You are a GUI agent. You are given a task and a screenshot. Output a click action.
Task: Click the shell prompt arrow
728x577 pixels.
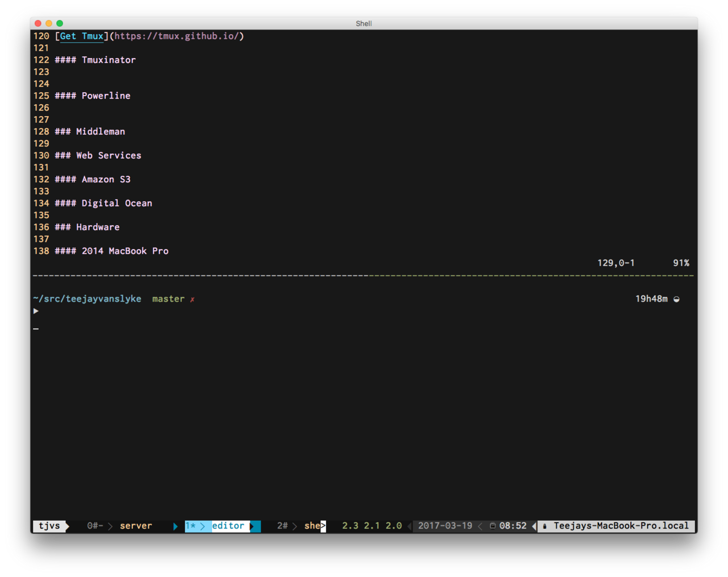(x=36, y=311)
